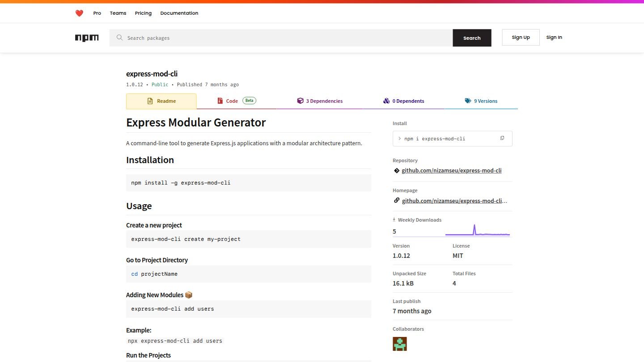Click the package cube icon on Dependencies tab
Viewport: 644px width, 362px height.
(300, 101)
